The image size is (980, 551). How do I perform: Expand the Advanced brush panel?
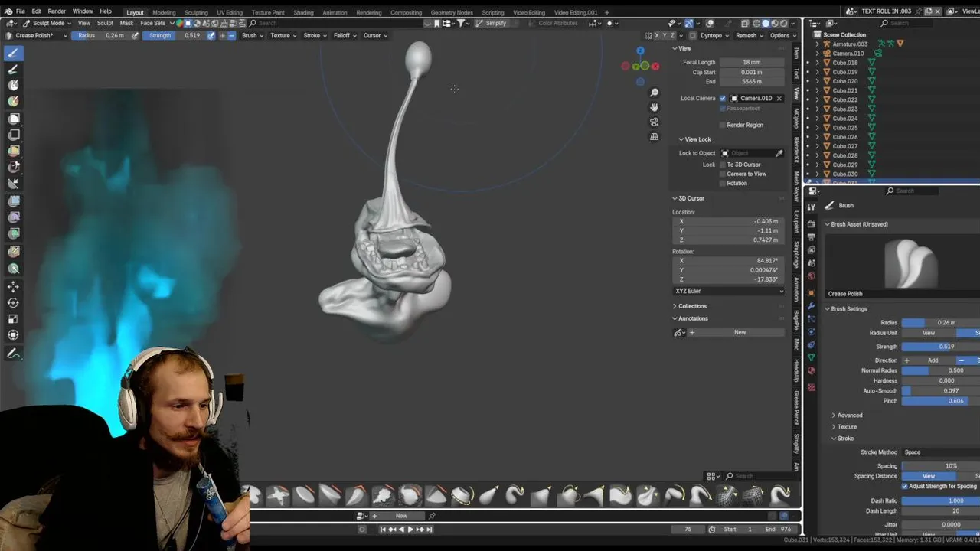pyautogui.click(x=849, y=416)
